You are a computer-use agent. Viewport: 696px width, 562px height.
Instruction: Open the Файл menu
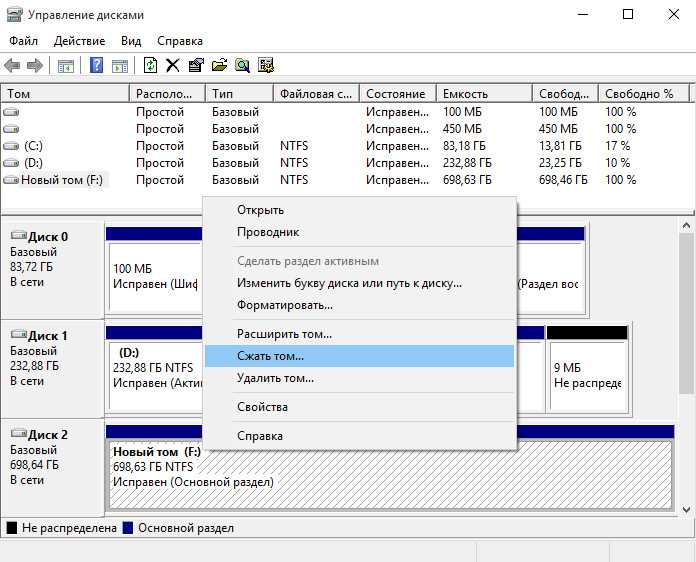[24, 41]
